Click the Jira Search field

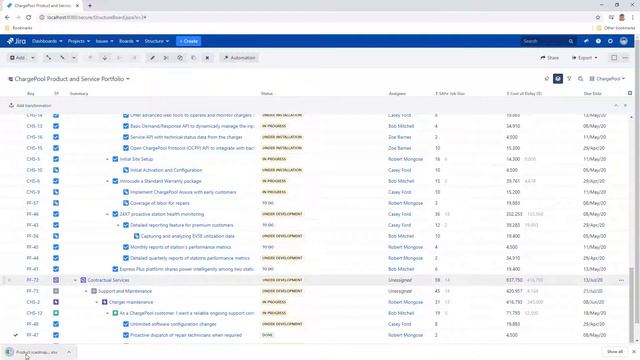point(548,41)
